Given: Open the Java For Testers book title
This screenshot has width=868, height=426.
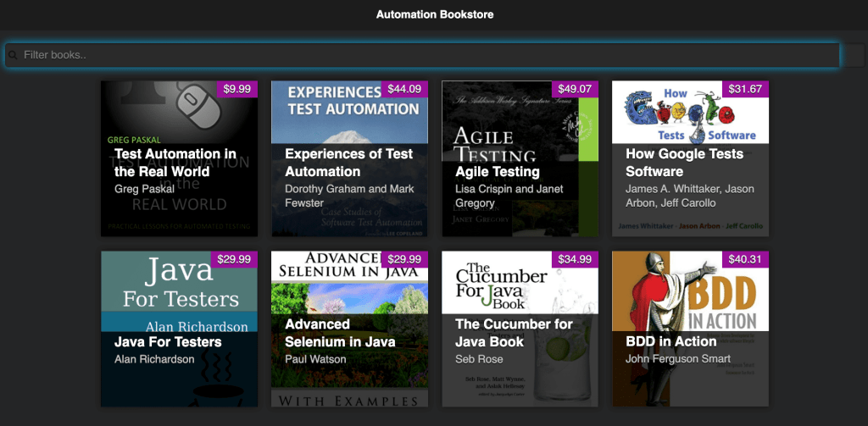Looking at the screenshot, I should 168,342.
